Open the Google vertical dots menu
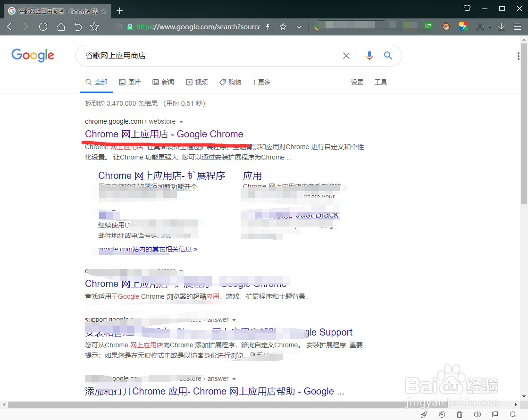 tap(518, 56)
